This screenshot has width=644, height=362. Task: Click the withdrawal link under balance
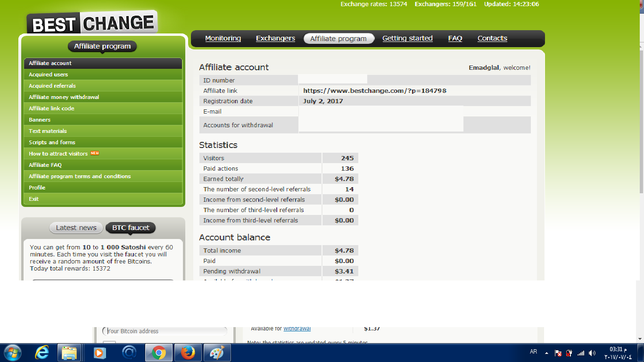tap(297, 329)
